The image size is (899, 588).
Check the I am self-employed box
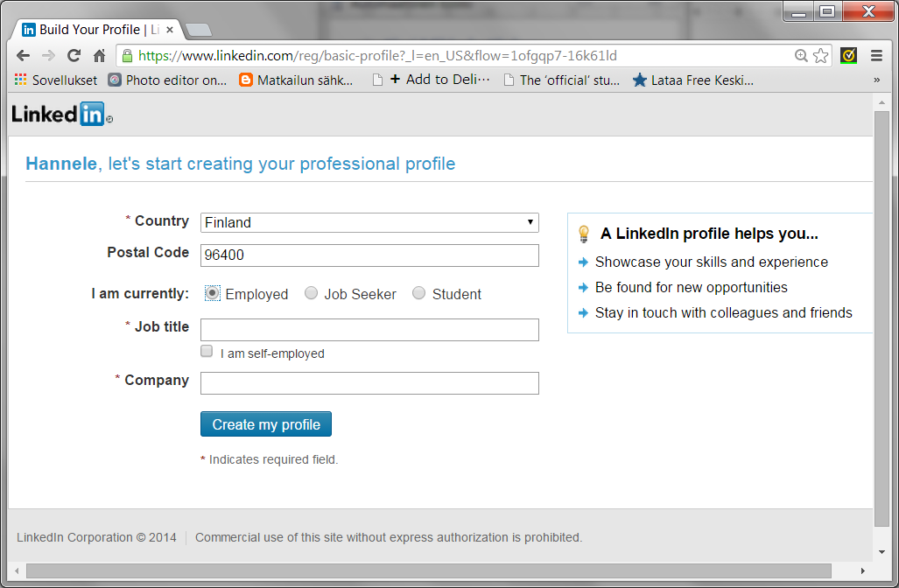pyautogui.click(x=207, y=351)
